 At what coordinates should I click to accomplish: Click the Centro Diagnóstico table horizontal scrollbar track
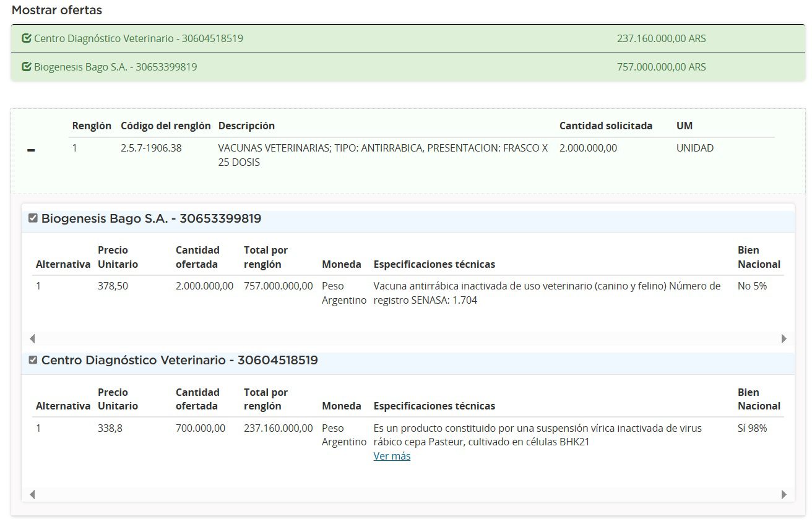(x=408, y=494)
